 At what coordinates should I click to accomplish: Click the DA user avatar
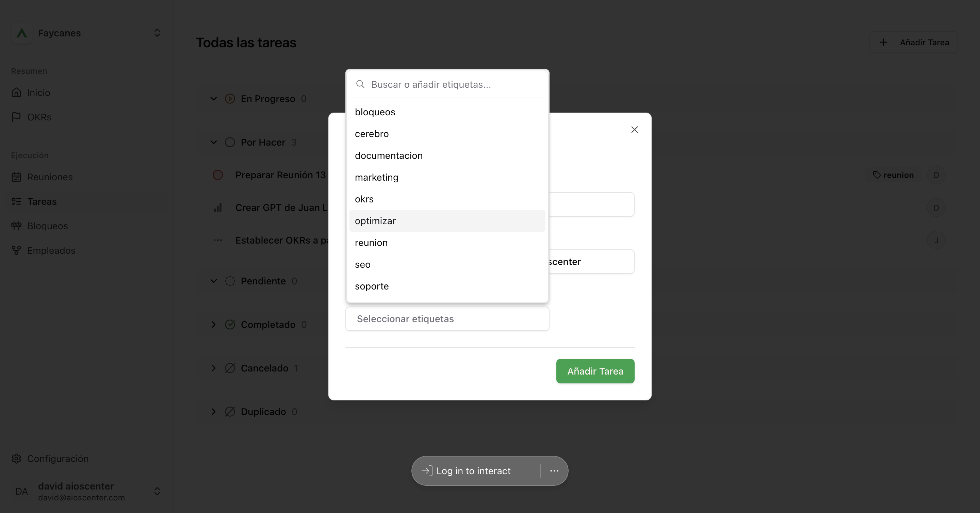click(22, 491)
